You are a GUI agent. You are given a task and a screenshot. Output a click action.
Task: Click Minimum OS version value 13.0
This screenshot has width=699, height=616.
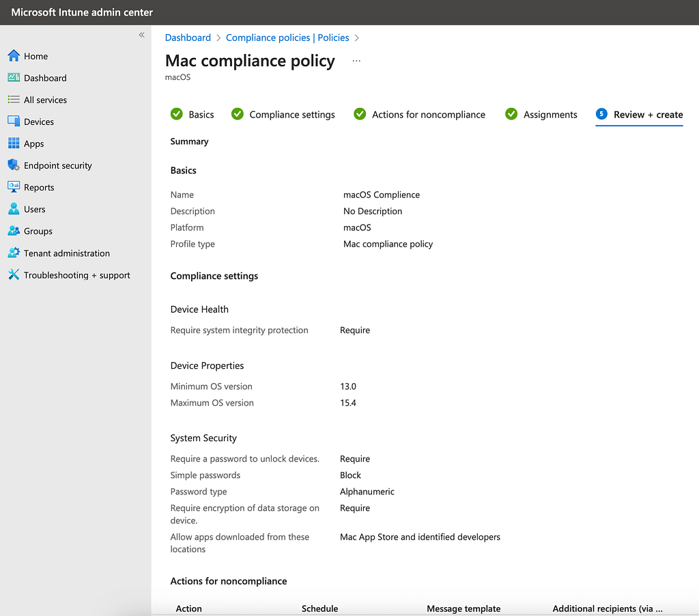(x=348, y=387)
